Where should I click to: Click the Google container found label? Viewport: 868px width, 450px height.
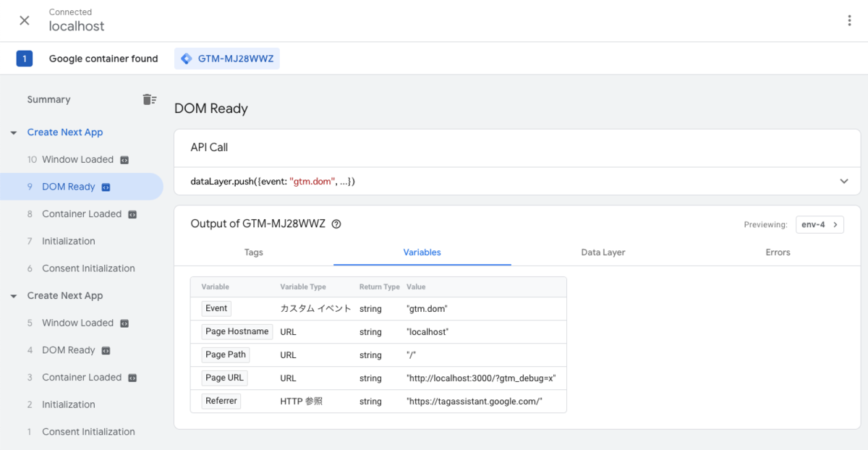pyautogui.click(x=103, y=59)
